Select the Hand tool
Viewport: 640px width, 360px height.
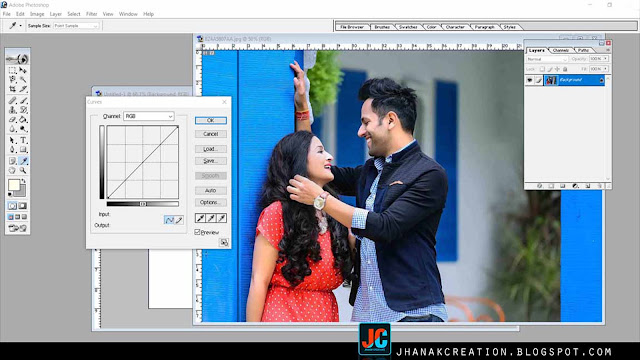[12, 170]
